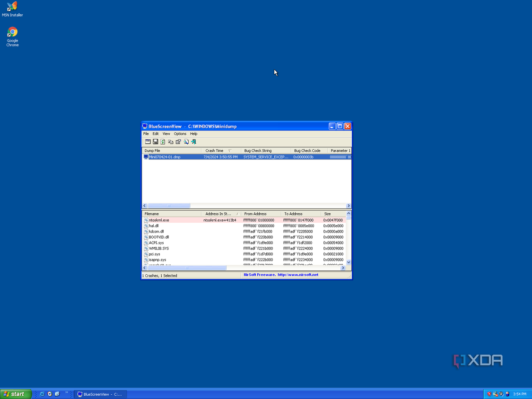532x399 pixels.
Task: Maximize the BlueScreenView window
Action: [x=340, y=126]
